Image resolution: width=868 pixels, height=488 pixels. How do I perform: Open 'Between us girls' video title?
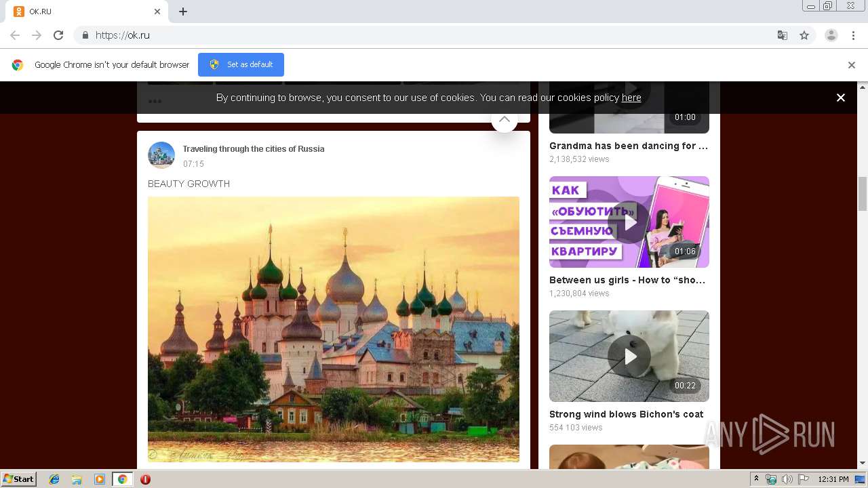point(627,280)
